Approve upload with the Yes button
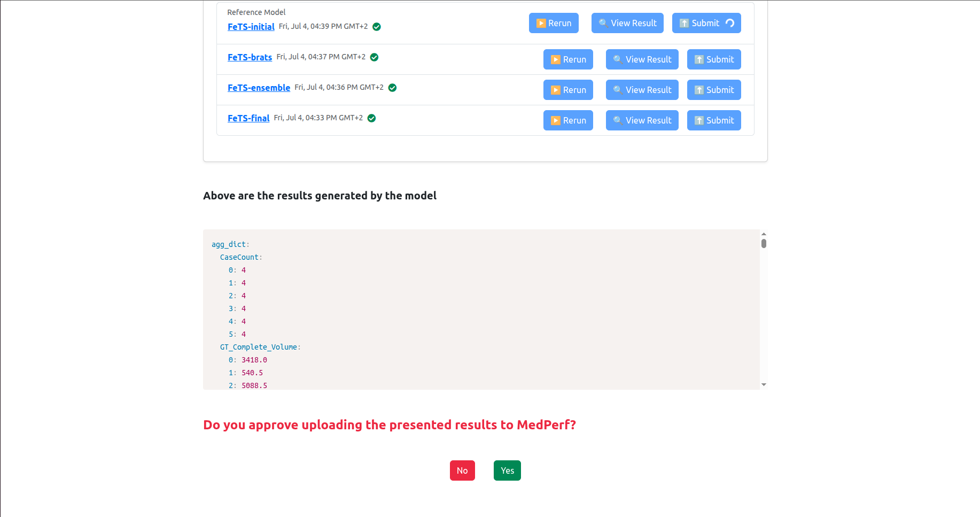 pyautogui.click(x=507, y=470)
